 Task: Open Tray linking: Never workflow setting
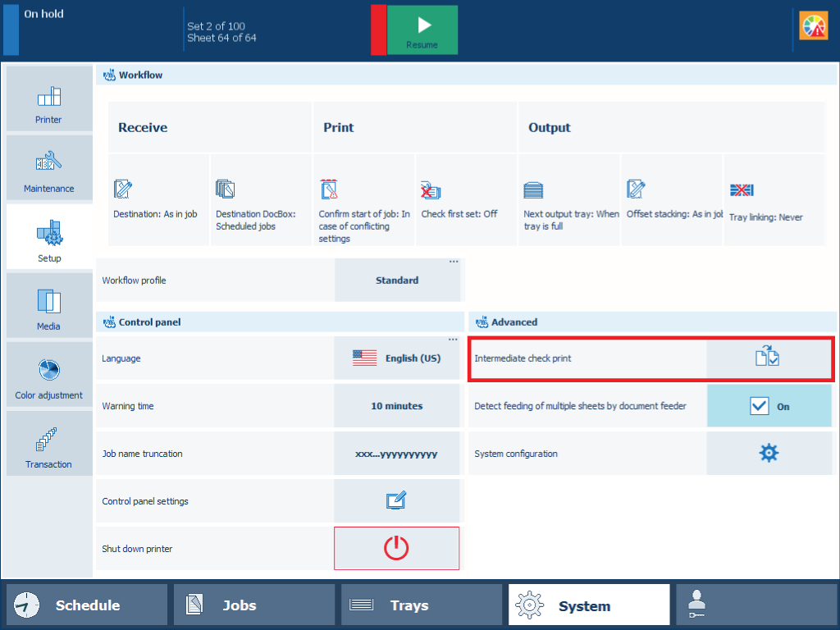[774, 200]
